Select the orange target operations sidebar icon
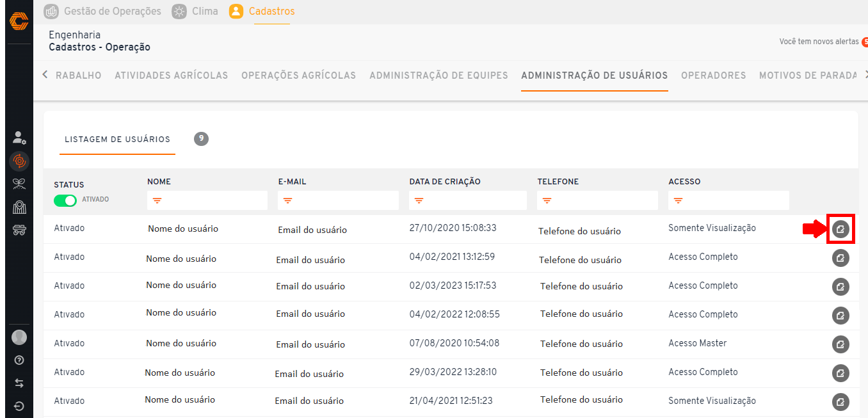Viewport: 868px width, 418px height. pyautogui.click(x=19, y=161)
